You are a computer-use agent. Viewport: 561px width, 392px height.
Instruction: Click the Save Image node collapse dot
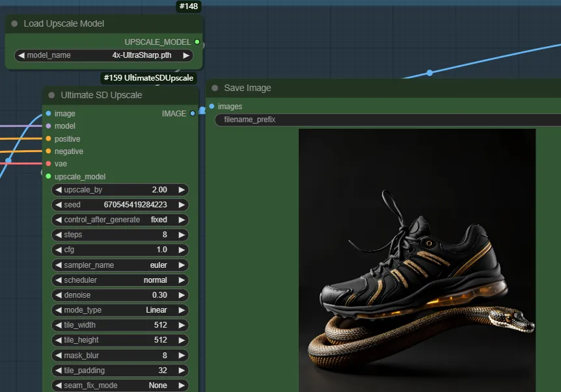(x=215, y=88)
